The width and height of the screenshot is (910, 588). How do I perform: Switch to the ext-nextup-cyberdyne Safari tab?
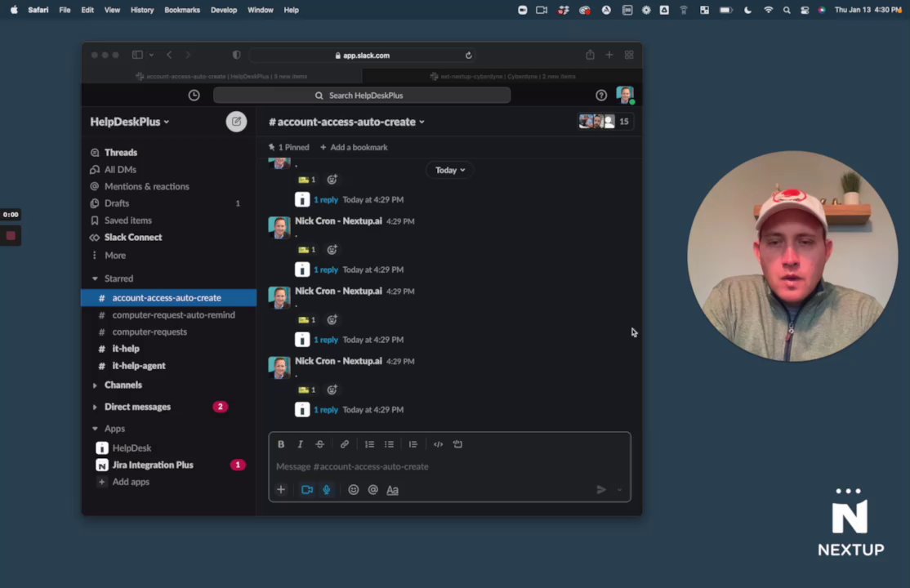coord(502,76)
